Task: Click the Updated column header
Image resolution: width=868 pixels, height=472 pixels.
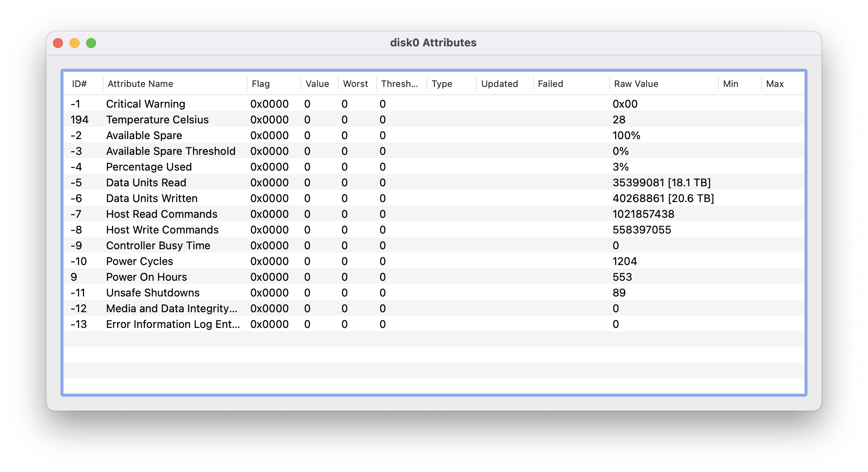Action: [499, 84]
